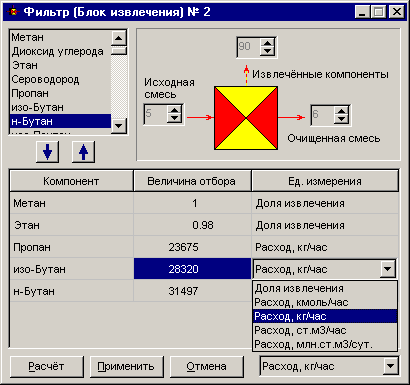
Task: Click the title bar application icon
Action: [x=13, y=12]
